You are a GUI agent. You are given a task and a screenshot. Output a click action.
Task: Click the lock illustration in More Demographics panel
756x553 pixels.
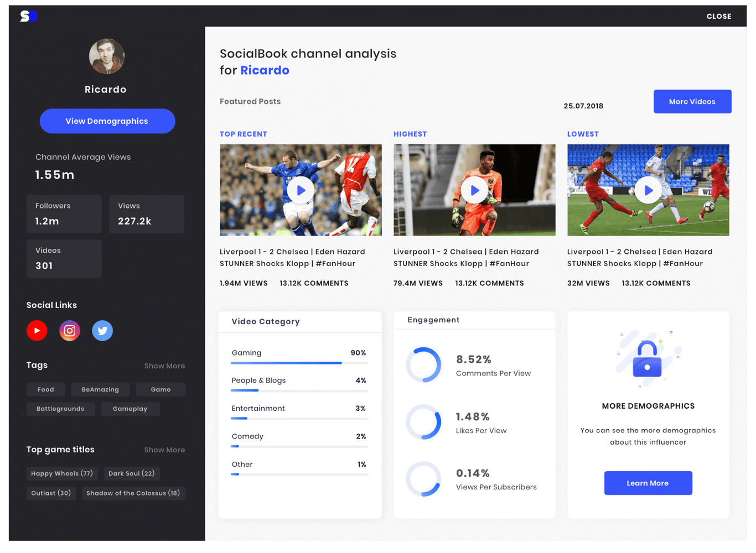pyautogui.click(x=648, y=358)
